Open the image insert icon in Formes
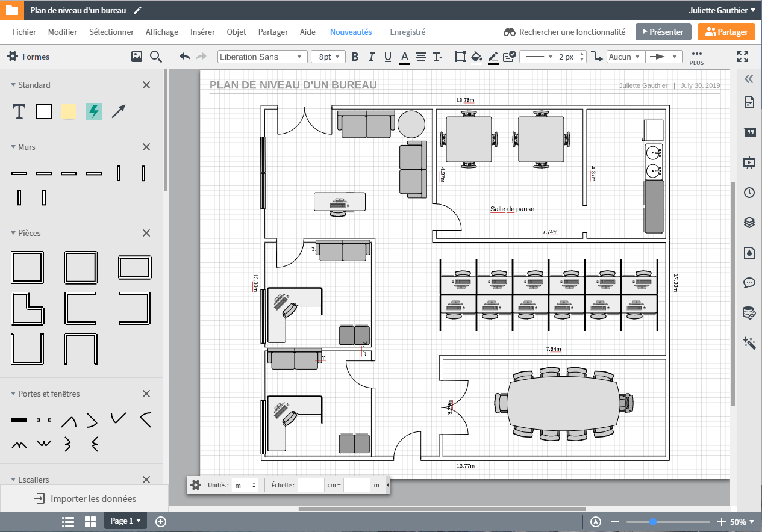The image size is (762, 532). (137, 57)
